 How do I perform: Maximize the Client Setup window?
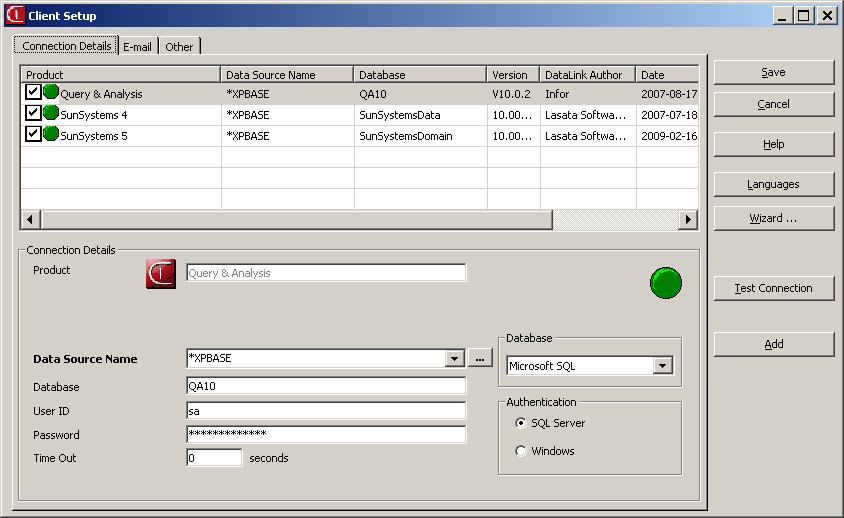[803, 15]
